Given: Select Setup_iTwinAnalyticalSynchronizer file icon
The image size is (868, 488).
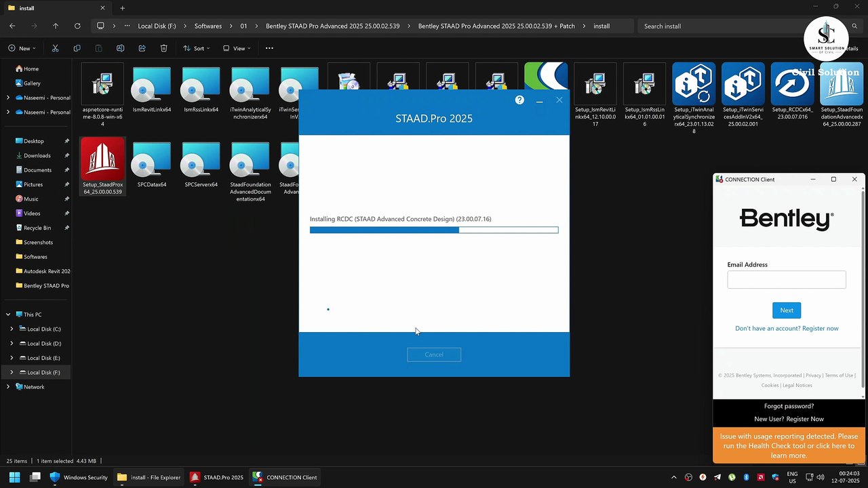Looking at the screenshot, I should click(694, 84).
